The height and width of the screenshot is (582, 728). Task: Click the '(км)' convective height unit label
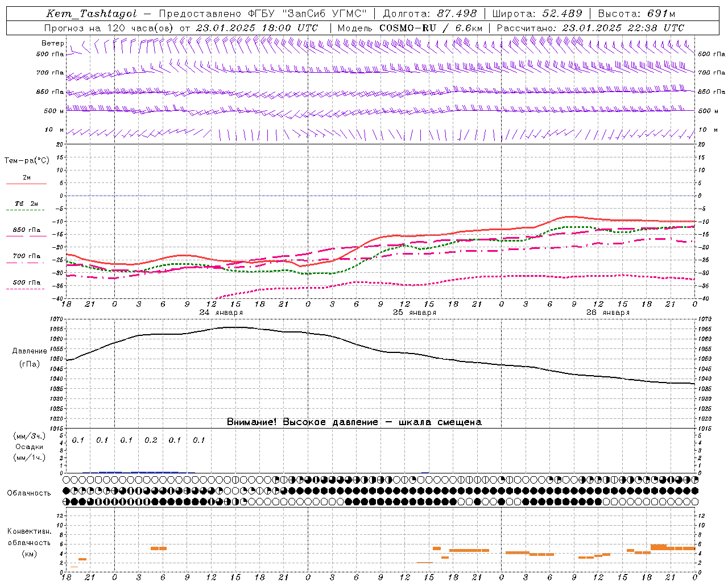click(29, 554)
